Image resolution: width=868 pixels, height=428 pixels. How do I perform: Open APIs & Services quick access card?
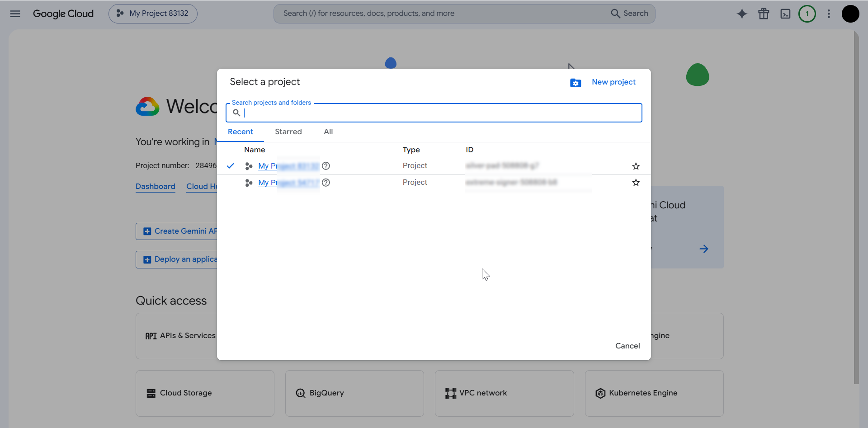(x=177, y=336)
